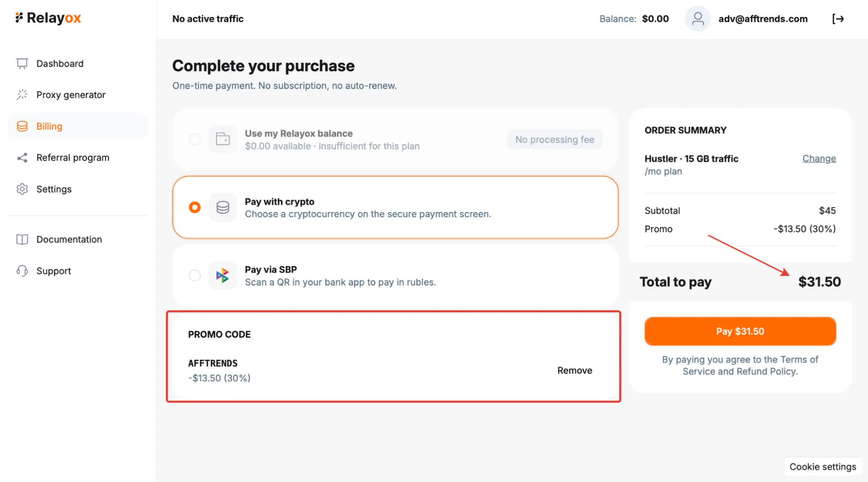Viewport: 868px width, 482px height.
Task: Click the No active traffic status
Action: 208,19
